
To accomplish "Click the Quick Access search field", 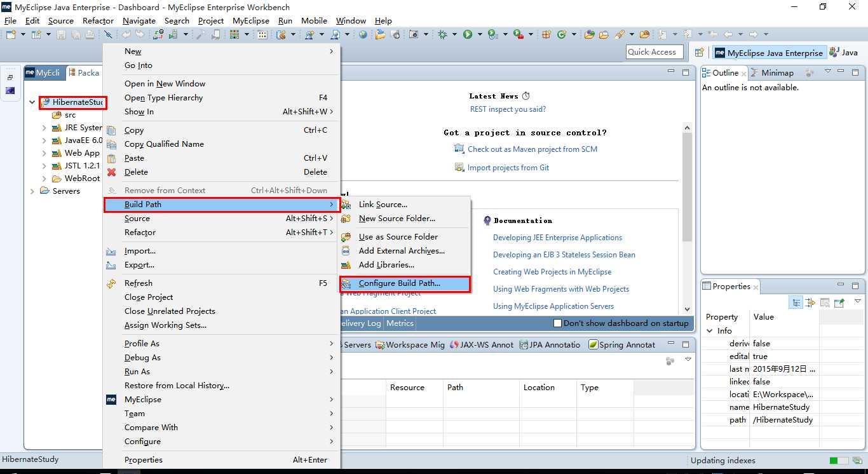I will pos(654,52).
